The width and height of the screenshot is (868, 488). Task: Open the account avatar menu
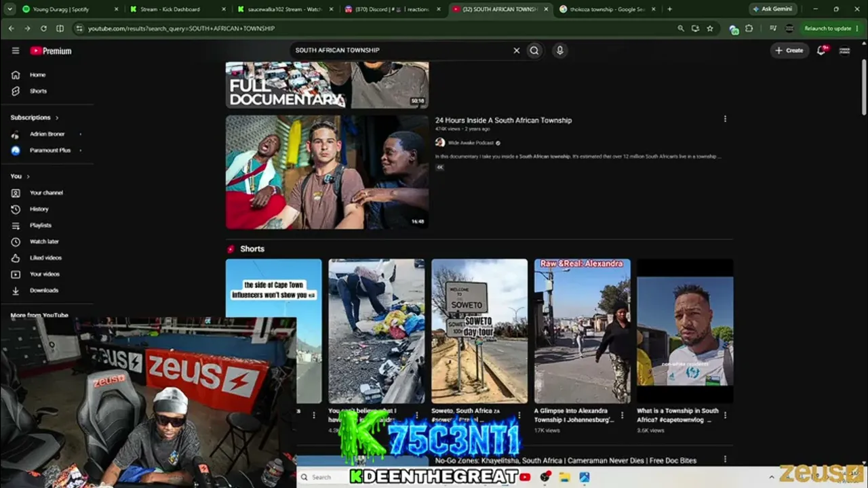(x=844, y=50)
